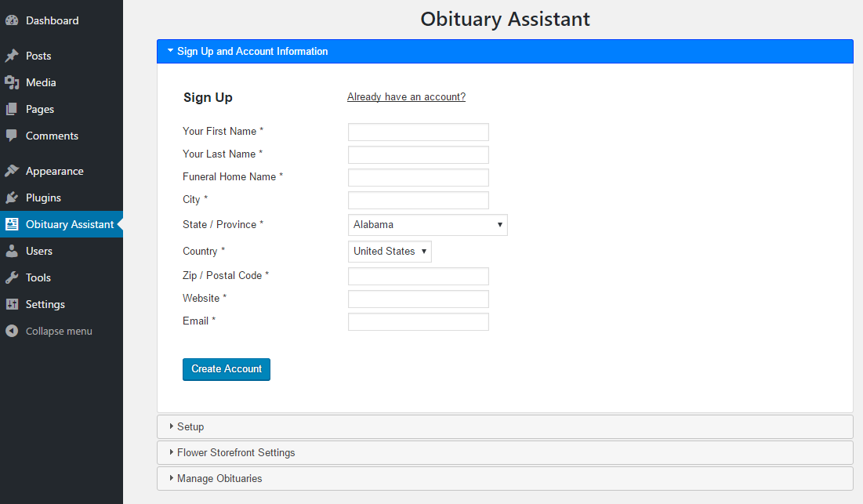Image resolution: width=863 pixels, height=504 pixels.
Task: Expand the Flower Storefront Settings section
Action: point(235,453)
